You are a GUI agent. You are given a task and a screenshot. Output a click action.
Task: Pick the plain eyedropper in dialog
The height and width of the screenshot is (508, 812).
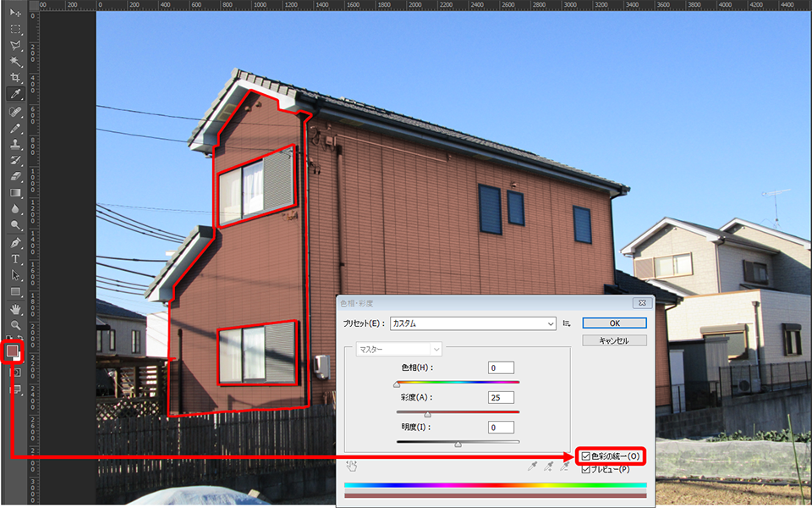pyautogui.click(x=532, y=467)
